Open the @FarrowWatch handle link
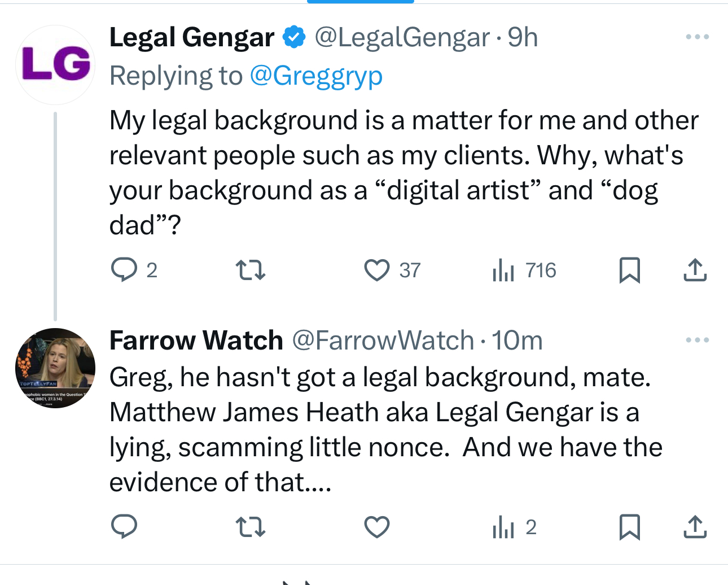The image size is (728, 585). tap(383, 340)
